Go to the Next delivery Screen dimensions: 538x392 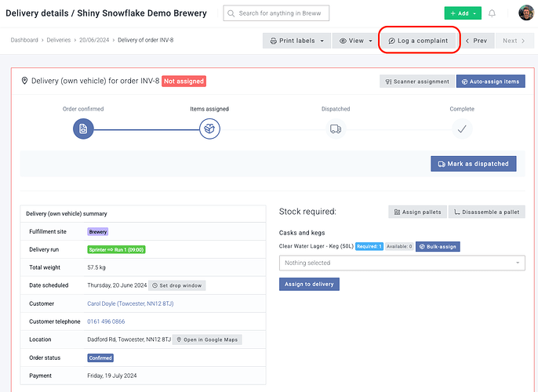point(514,41)
